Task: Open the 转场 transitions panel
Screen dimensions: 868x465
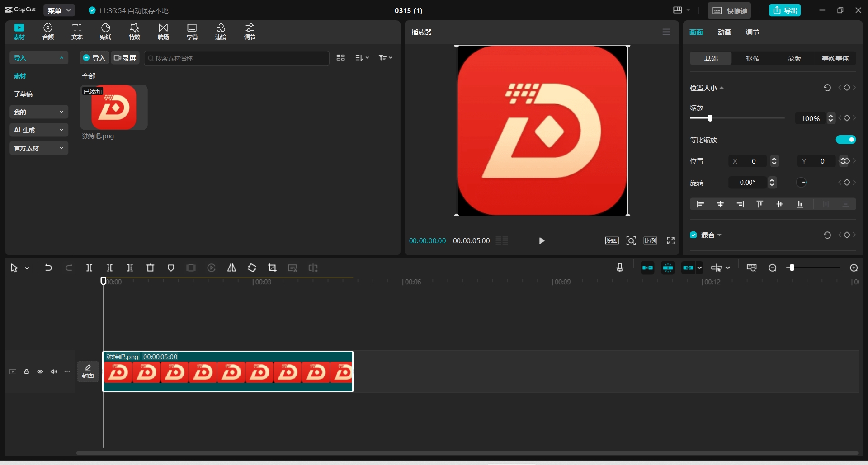Action: click(x=163, y=32)
